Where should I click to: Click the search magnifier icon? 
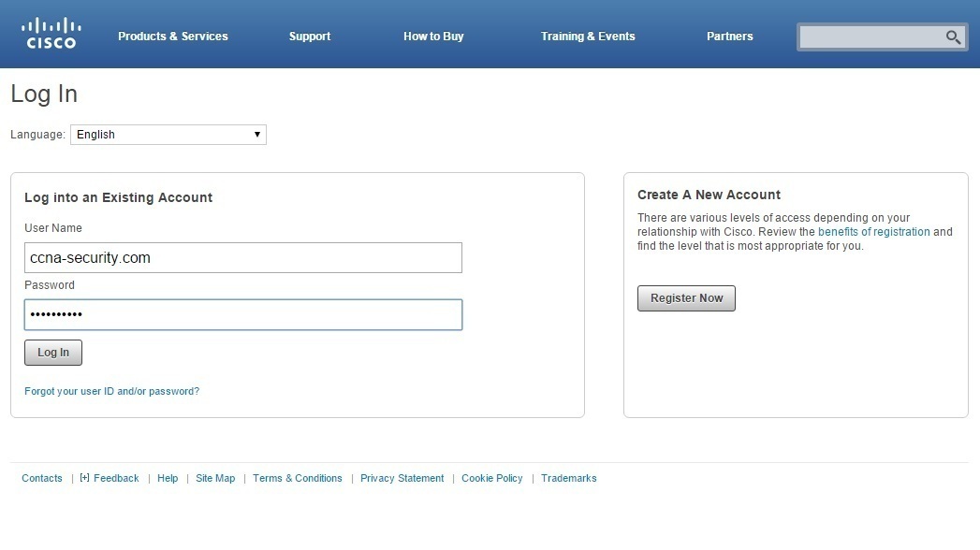[953, 36]
